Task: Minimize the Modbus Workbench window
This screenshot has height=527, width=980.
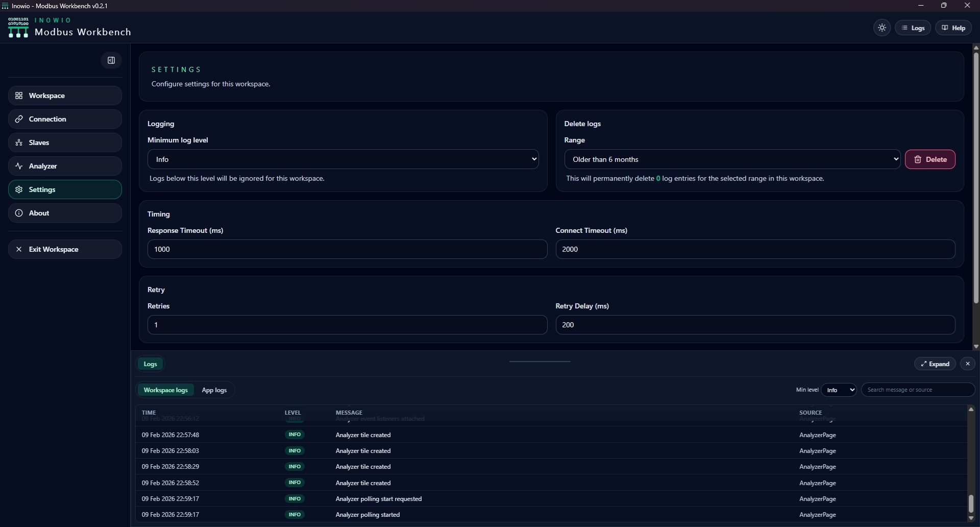Action: [921, 6]
